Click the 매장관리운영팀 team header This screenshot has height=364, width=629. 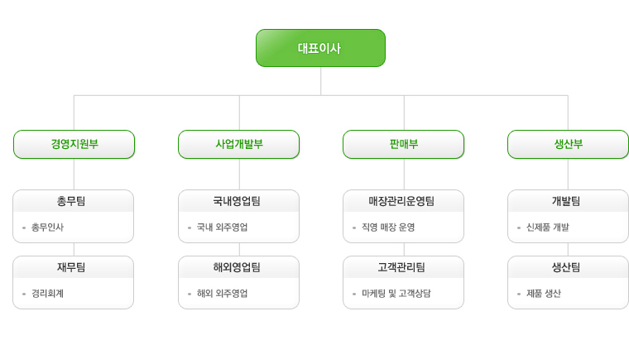(x=403, y=201)
